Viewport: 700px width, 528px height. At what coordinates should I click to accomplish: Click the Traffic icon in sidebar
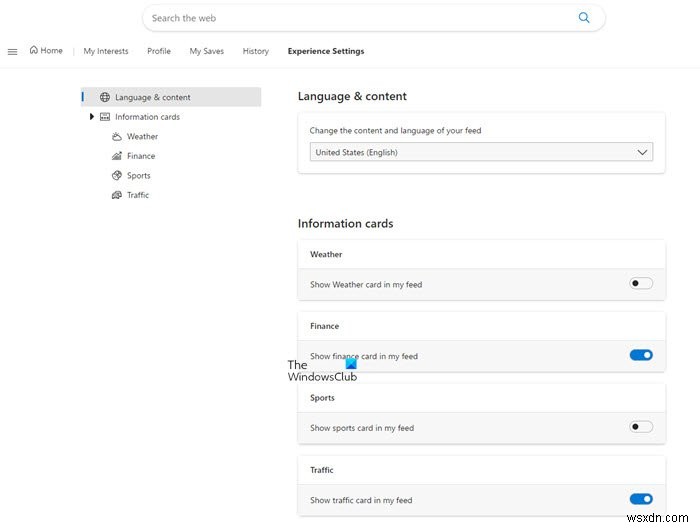(x=117, y=195)
